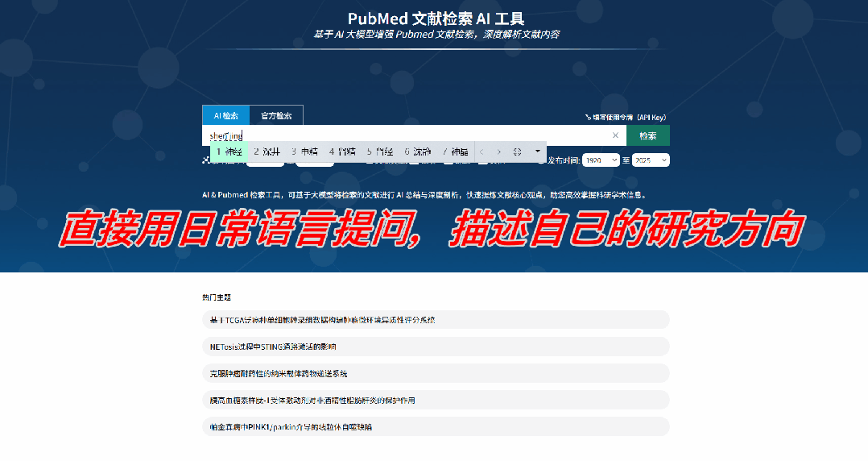Select IME candidate 3 in suggestion bar
868x461 pixels.
click(x=304, y=152)
